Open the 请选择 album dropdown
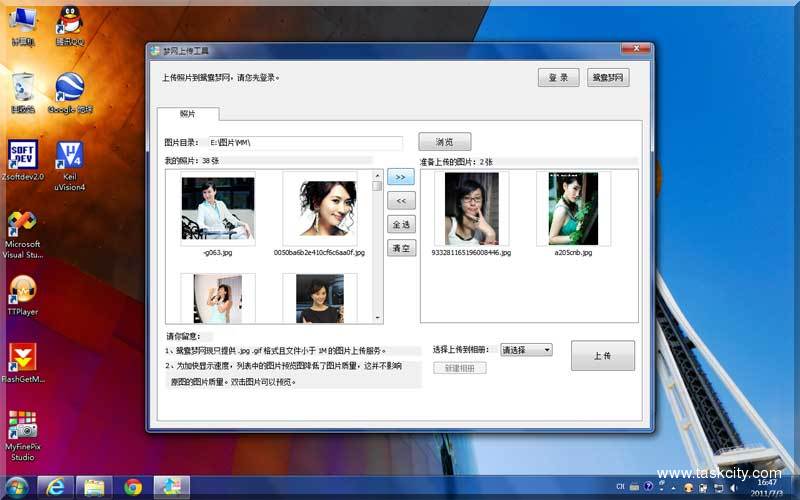800x500 pixels. (526, 350)
